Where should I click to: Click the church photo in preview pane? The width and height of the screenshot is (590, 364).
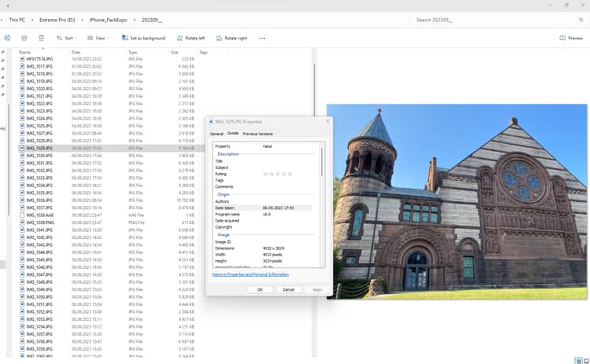(x=457, y=201)
